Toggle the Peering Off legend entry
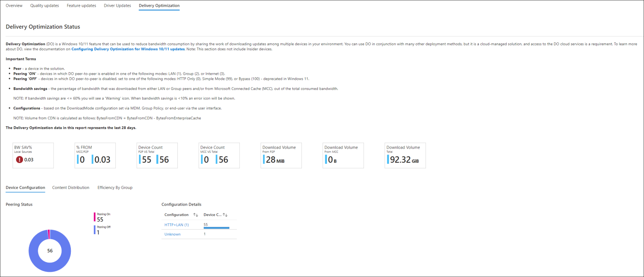 pos(102,230)
